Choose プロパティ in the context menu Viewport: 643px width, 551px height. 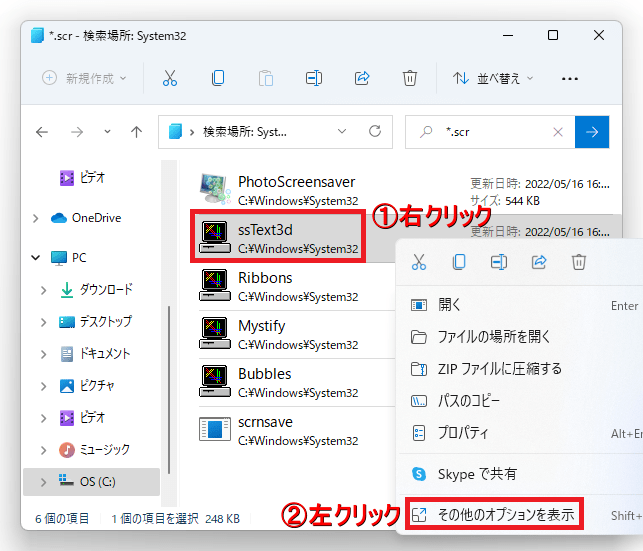(521, 433)
